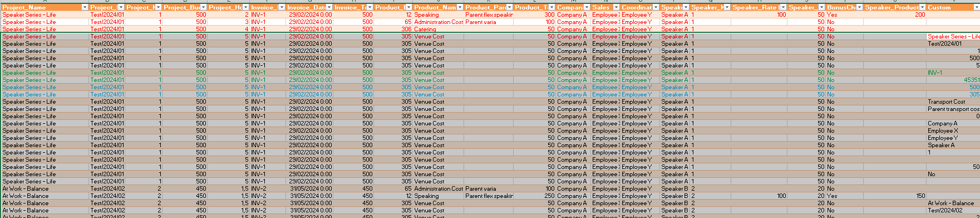The height and width of the screenshot is (218, 980).
Task: Select 'Company A' in the Custom column
Action: pos(942,123)
